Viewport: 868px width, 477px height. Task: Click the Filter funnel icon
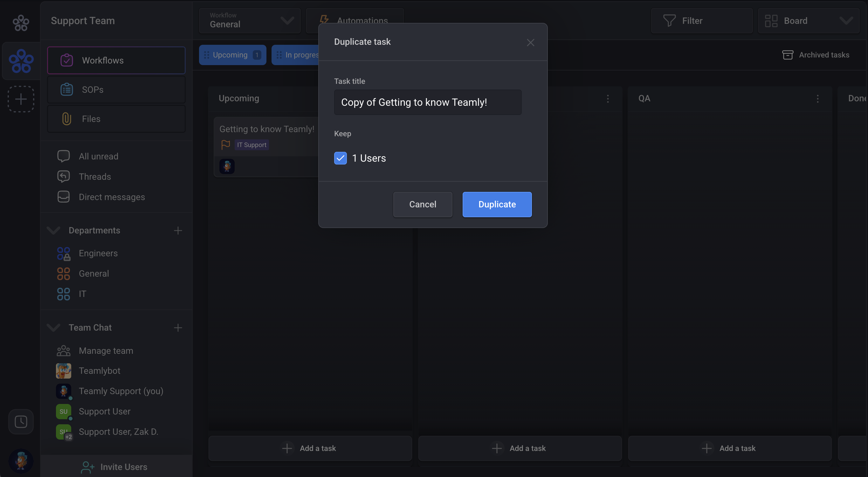pyautogui.click(x=669, y=21)
